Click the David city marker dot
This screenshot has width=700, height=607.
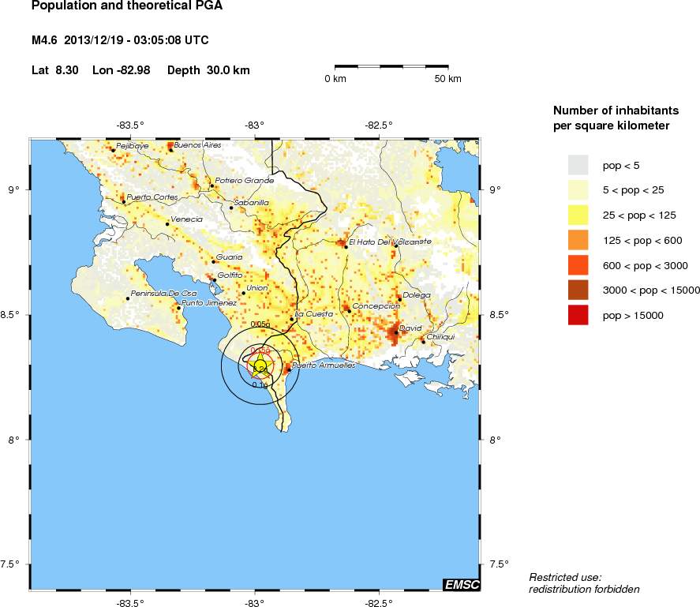[x=396, y=332]
